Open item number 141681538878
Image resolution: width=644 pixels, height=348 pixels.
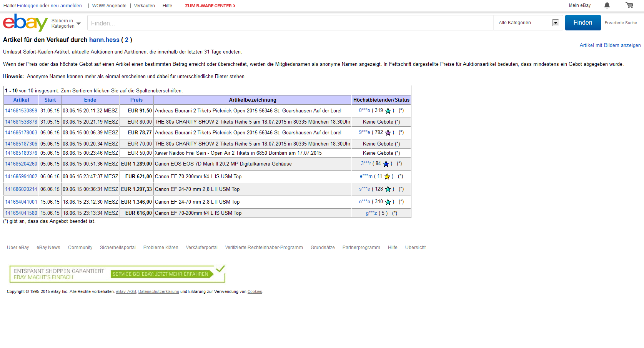click(x=21, y=122)
